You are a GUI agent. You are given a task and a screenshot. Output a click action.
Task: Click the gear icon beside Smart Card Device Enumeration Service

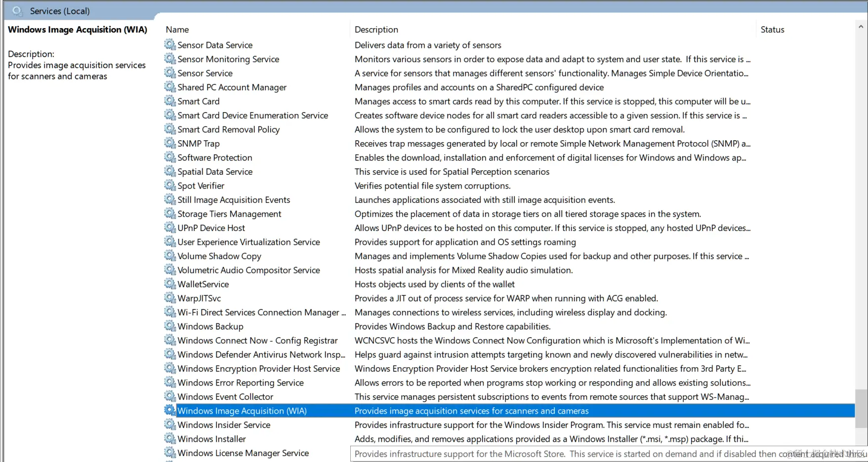click(170, 115)
